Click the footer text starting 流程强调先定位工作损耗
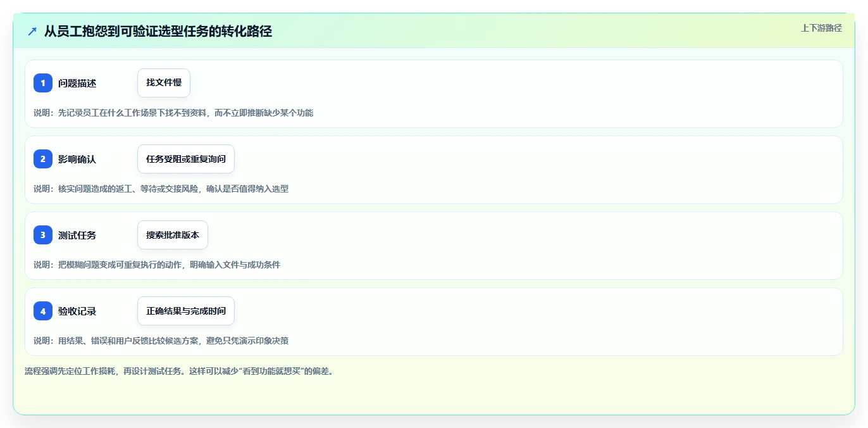Image resolution: width=868 pixels, height=428 pixels. [179, 371]
